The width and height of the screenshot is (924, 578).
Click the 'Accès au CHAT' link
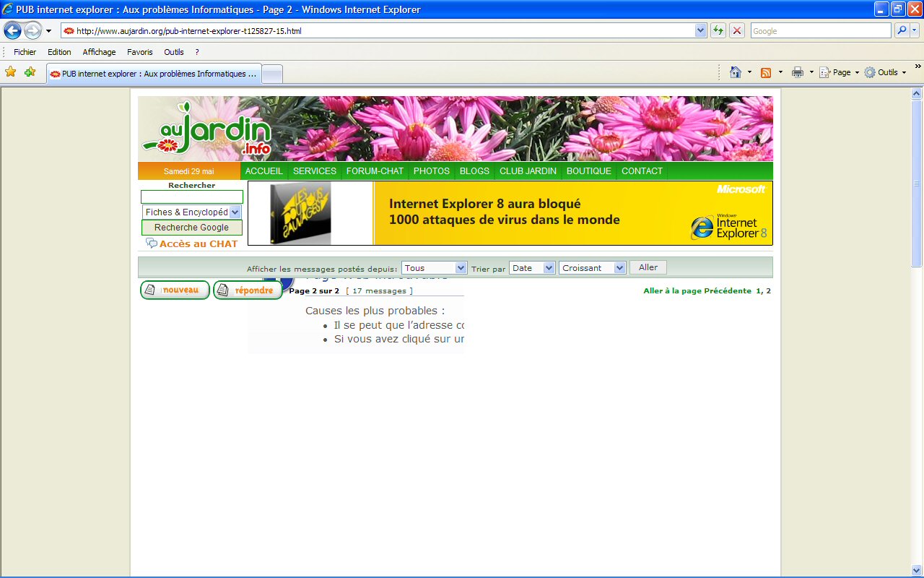198,244
